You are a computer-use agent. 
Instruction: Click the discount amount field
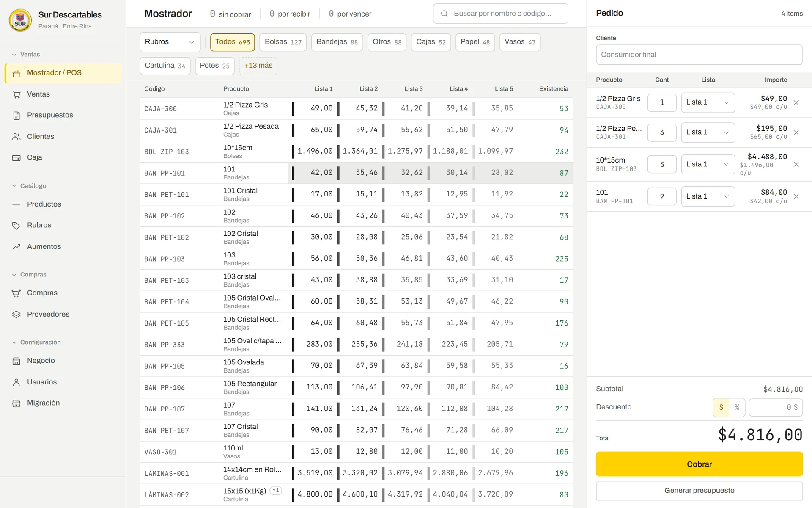pyautogui.click(x=776, y=407)
